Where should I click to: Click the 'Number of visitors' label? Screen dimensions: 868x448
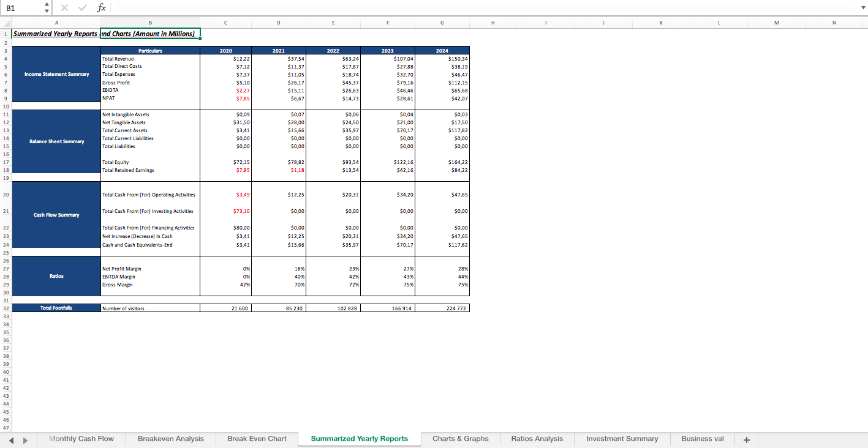coord(123,308)
